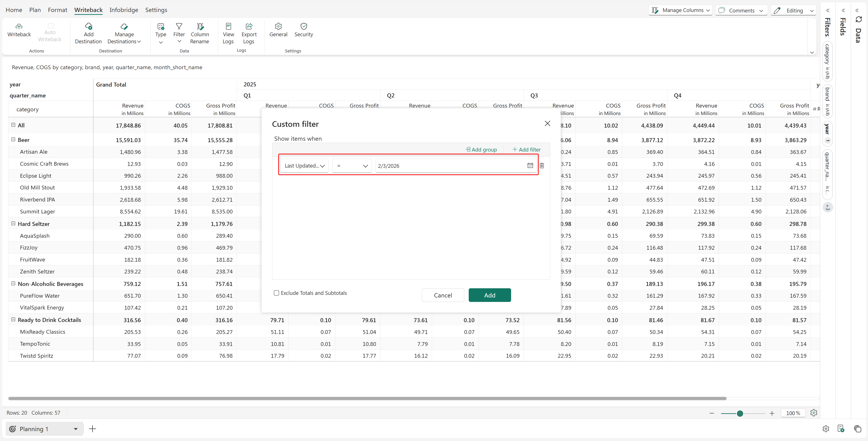
Task: Open the Last Updated field dropdown
Action: click(304, 166)
